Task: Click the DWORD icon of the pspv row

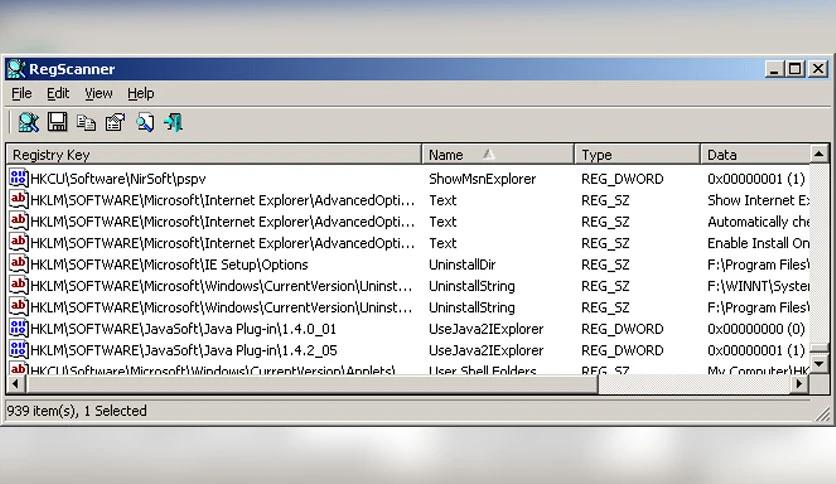Action: 19,178
